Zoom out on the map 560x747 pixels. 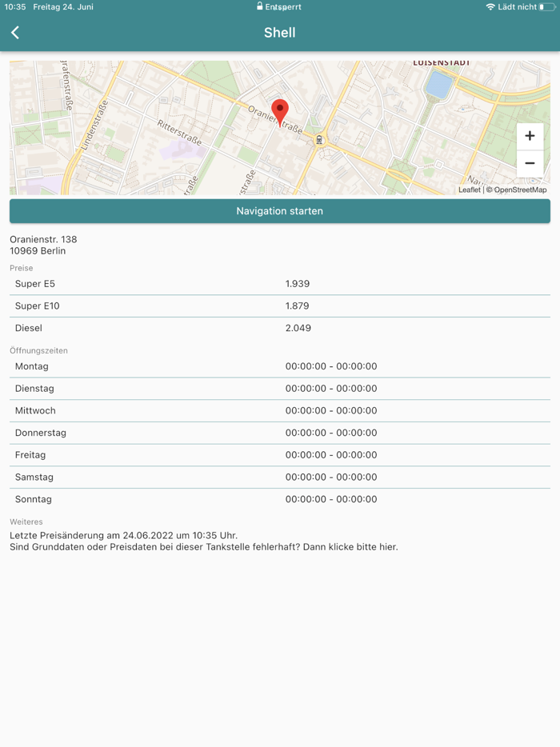coord(530,163)
